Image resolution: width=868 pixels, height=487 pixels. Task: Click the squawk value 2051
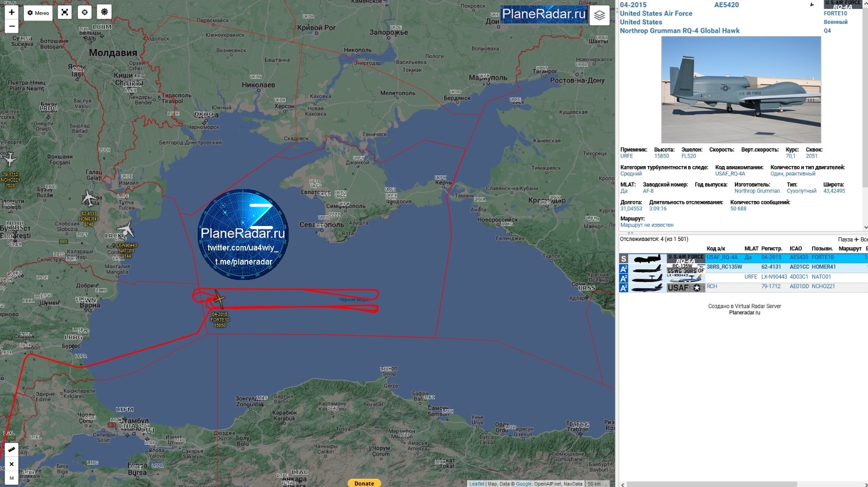pyautogui.click(x=811, y=156)
